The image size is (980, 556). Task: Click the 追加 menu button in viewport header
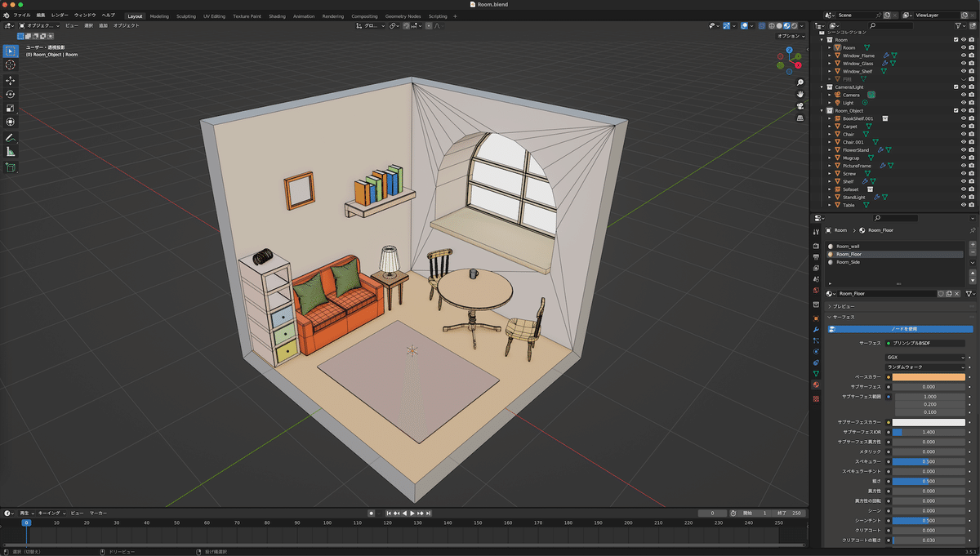[103, 25]
